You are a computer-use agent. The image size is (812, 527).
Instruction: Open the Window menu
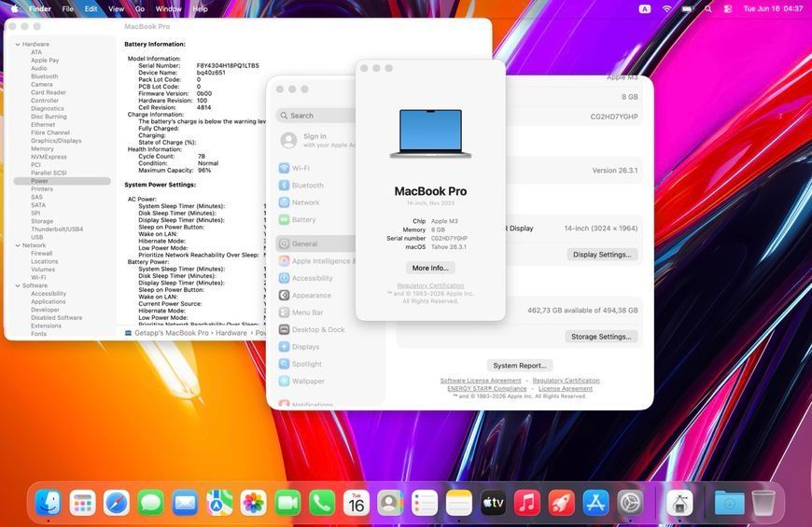168,8
